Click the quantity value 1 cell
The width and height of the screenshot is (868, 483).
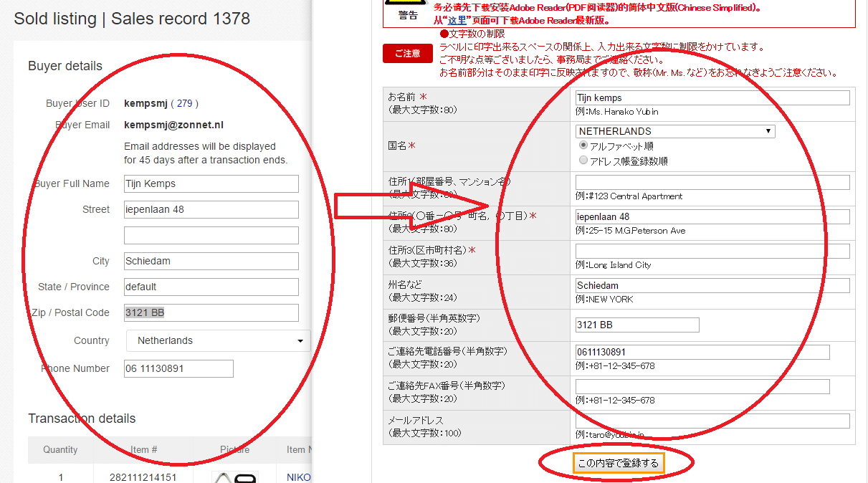click(61, 477)
